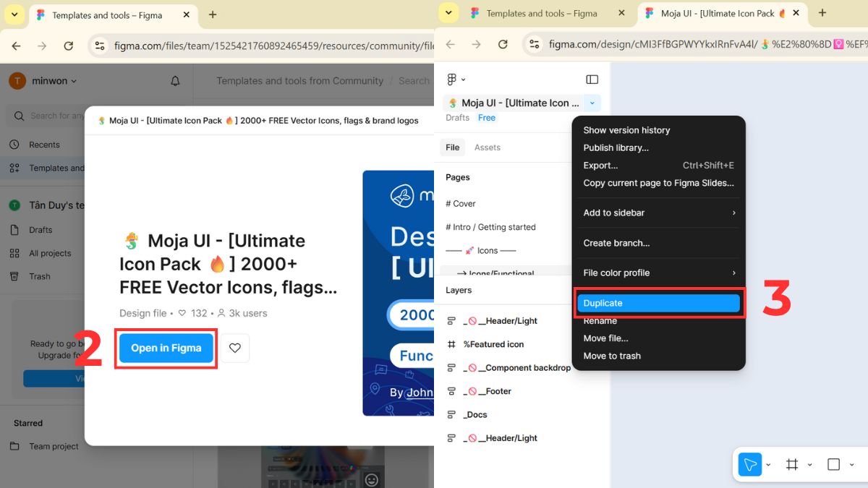Click the Free plan badge

point(487,118)
